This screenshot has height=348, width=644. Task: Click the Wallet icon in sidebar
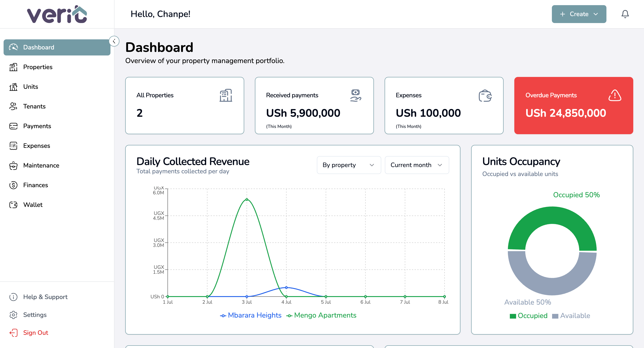[x=13, y=205]
